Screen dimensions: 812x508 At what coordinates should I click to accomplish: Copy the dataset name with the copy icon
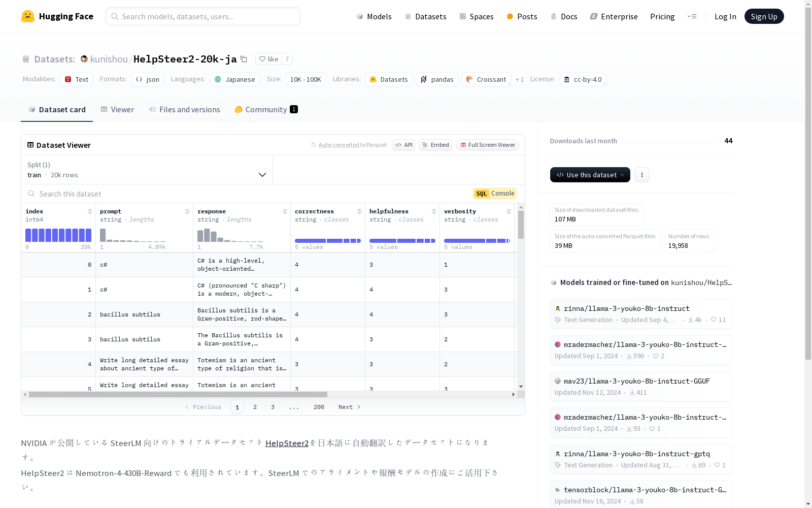coord(244,59)
